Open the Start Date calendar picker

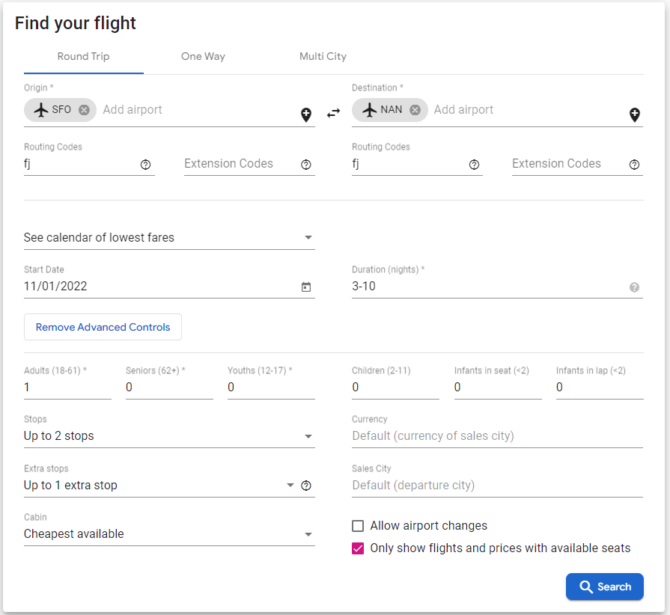point(306,287)
